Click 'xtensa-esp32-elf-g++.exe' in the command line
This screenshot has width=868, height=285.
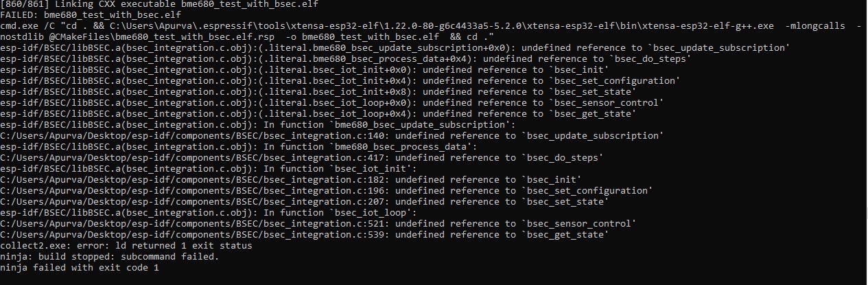[x=708, y=26]
